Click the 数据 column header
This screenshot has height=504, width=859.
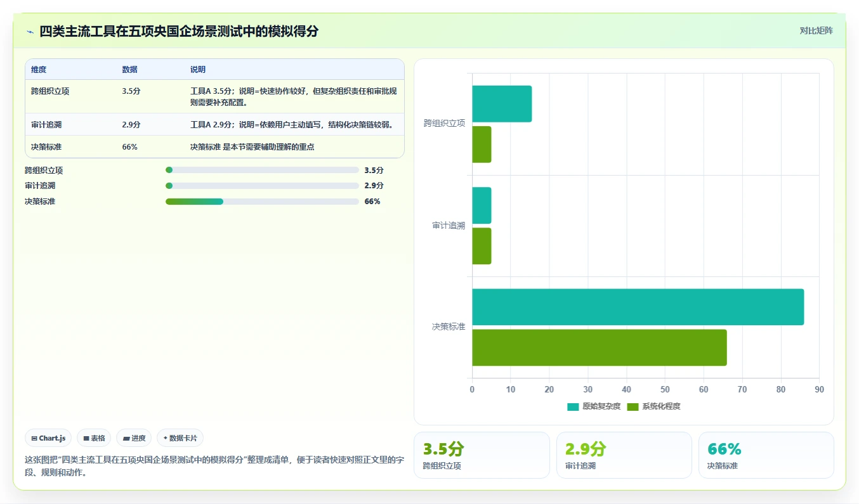(129, 70)
